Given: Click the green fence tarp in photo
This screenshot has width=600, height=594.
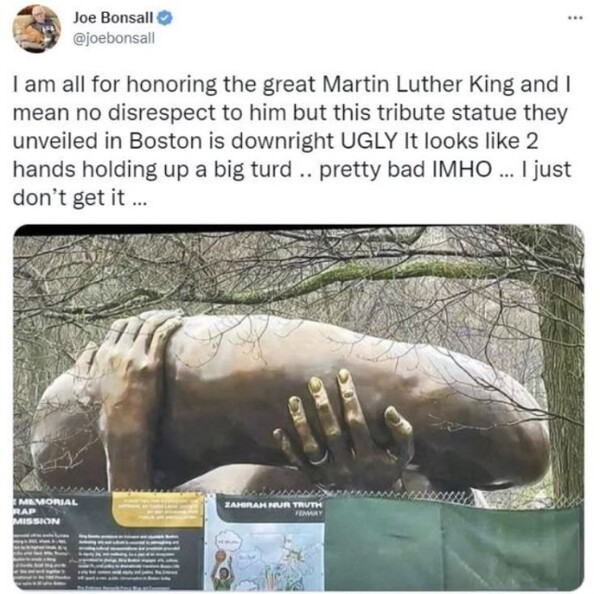Looking at the screenshot, I should pyautogui.click(x=454, y=543).
